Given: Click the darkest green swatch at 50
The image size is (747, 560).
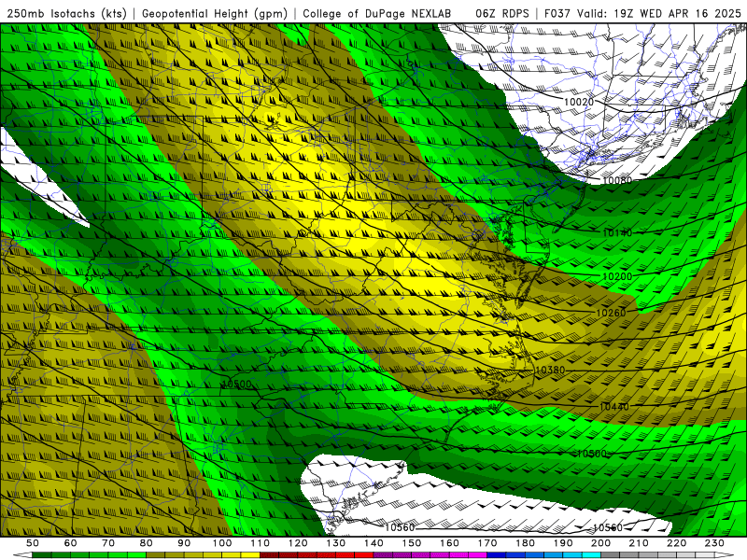Looking at the screenshot, I should click(42, 555).
